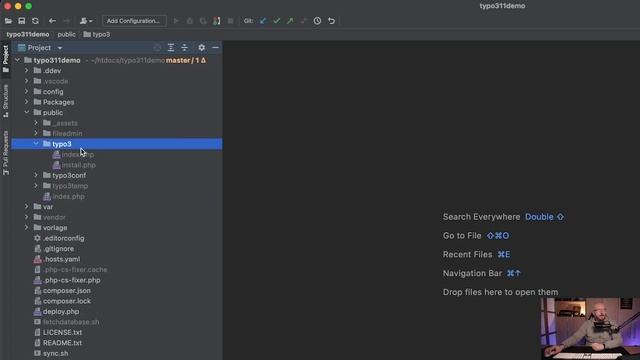
Task: Click Git Push green arrow icon
Action: coord(290,21)
